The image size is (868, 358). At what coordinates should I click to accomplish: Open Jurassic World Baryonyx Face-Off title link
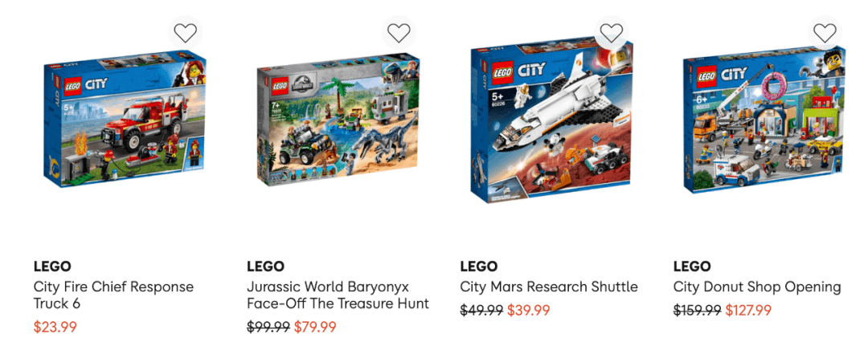(338, 295)
